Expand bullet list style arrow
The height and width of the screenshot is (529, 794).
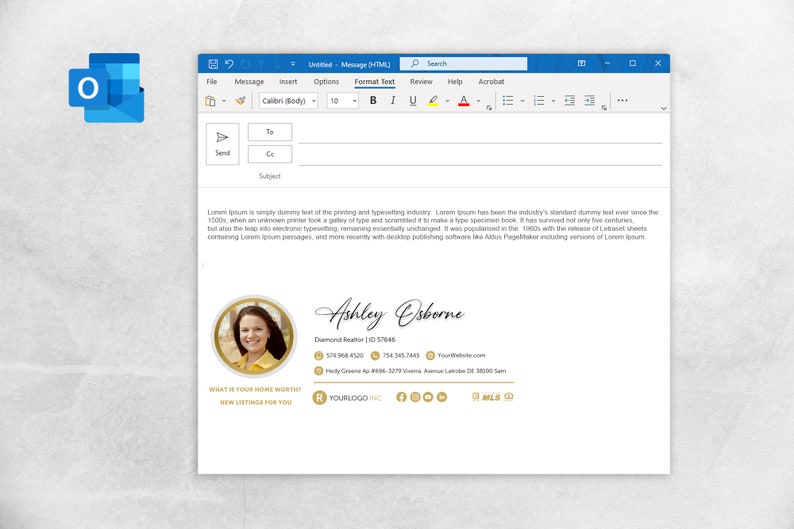coord(522,101)
